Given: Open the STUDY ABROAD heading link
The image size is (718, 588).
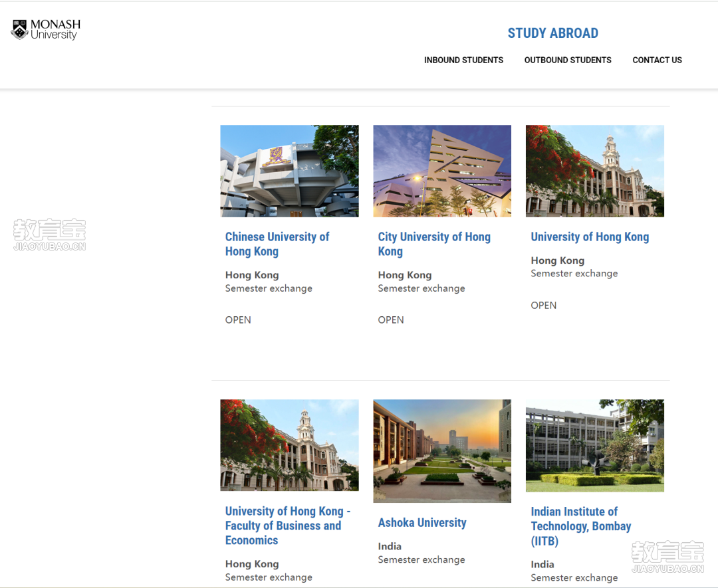Looking at the screenshot, I should (552, 33).
